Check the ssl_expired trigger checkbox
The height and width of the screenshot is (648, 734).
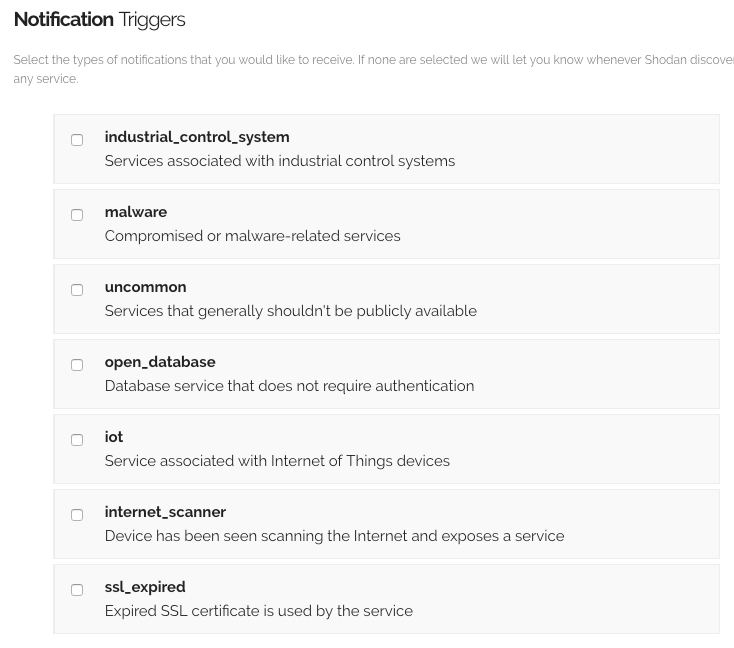tap(77, 590)
